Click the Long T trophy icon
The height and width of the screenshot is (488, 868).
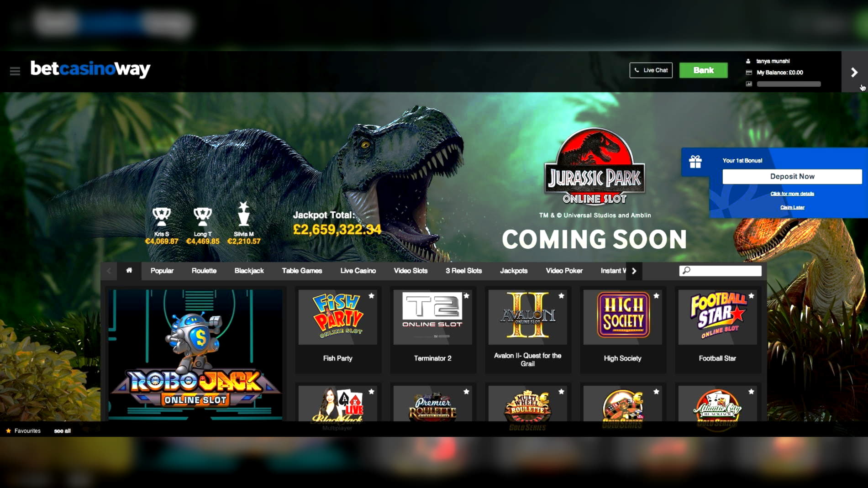pos(202,216)
